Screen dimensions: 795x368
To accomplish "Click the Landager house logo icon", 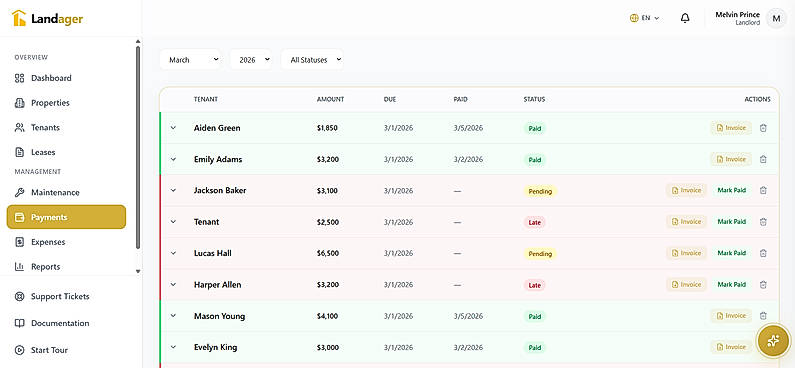I will (x=19, y=18).
